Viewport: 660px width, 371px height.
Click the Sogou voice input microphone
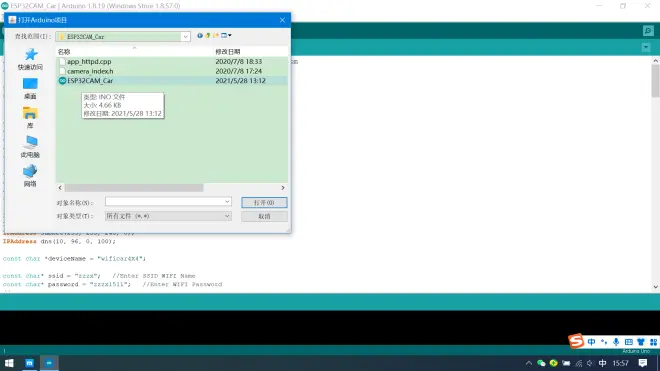(616, 342)
